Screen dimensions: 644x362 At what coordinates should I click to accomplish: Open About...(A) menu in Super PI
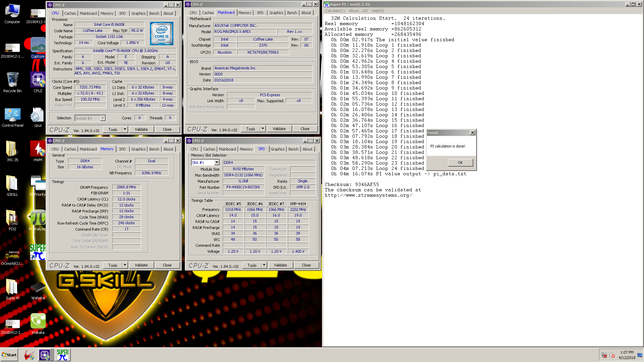[358, 11]
